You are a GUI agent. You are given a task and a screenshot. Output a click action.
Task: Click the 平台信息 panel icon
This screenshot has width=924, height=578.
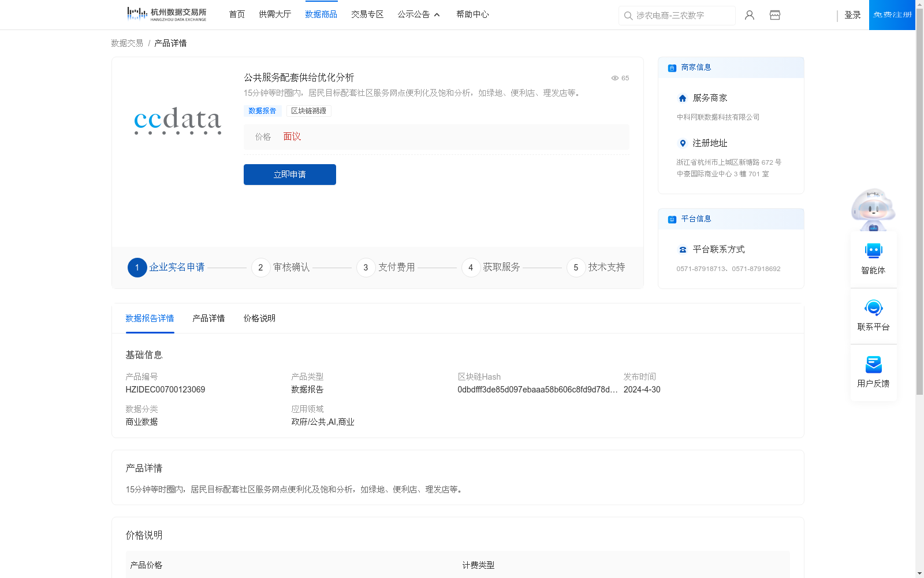(x=672, y=219)
